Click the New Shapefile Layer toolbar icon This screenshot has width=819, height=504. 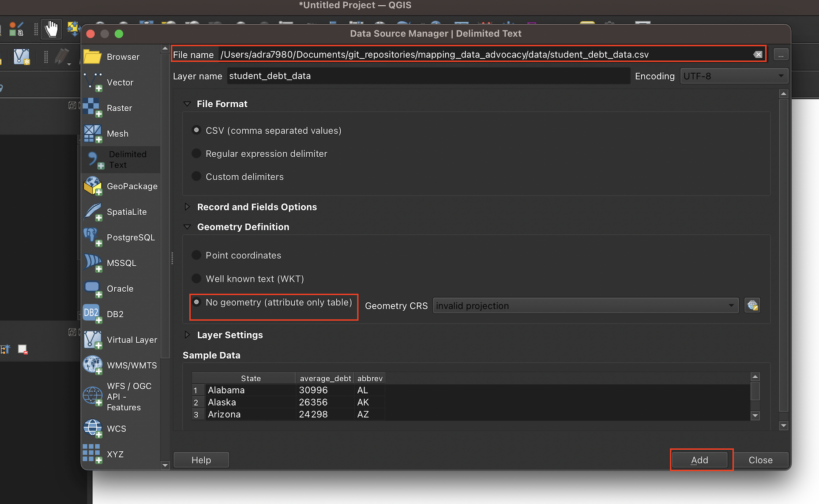pyautogui.click(x=22, y=56)
